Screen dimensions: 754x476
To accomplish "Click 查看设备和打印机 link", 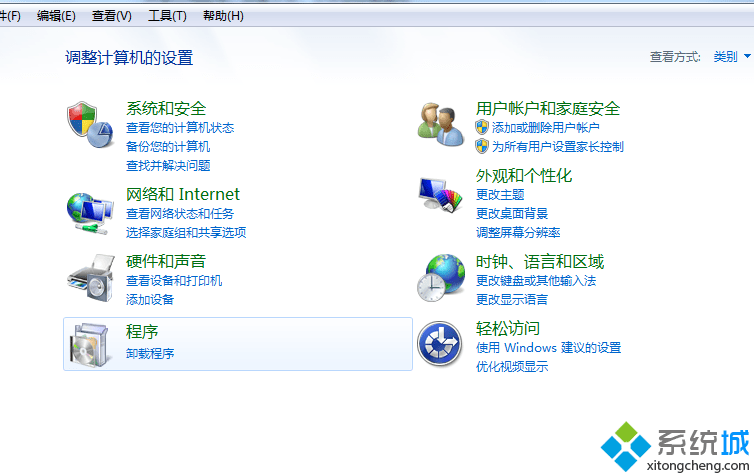I will point(174,280).
